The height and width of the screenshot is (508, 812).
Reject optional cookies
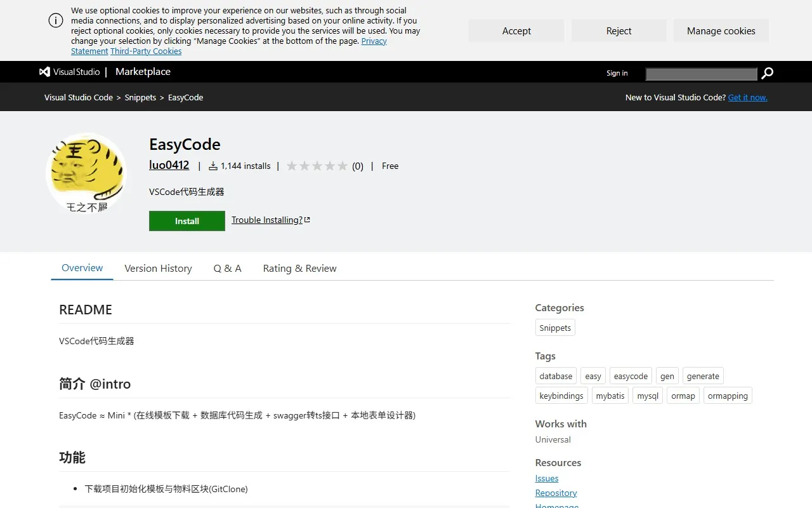(619, 30)
